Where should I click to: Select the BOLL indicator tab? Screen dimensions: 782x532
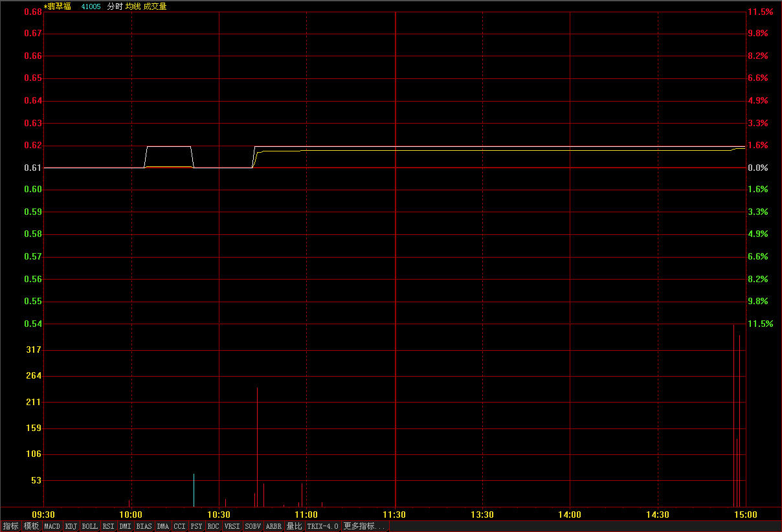tap(90, 526)
